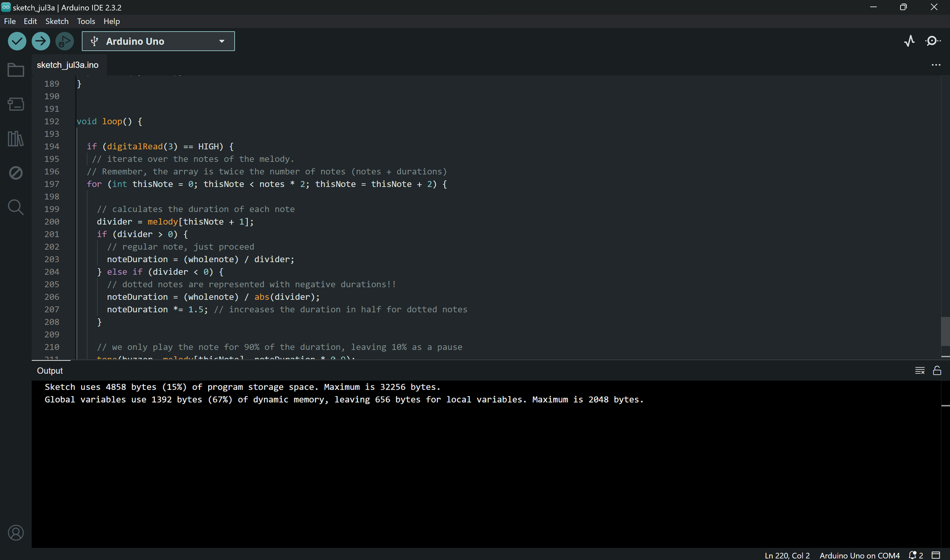Open the Boards Manager sidebar icon

click(16, 104)
